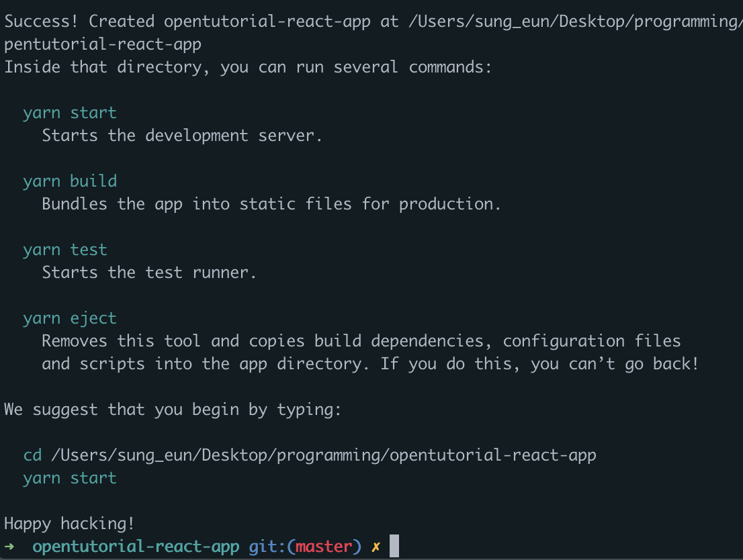Click the 'yarn start' below the cd command

pyautogui.click(x=70, y=478)
